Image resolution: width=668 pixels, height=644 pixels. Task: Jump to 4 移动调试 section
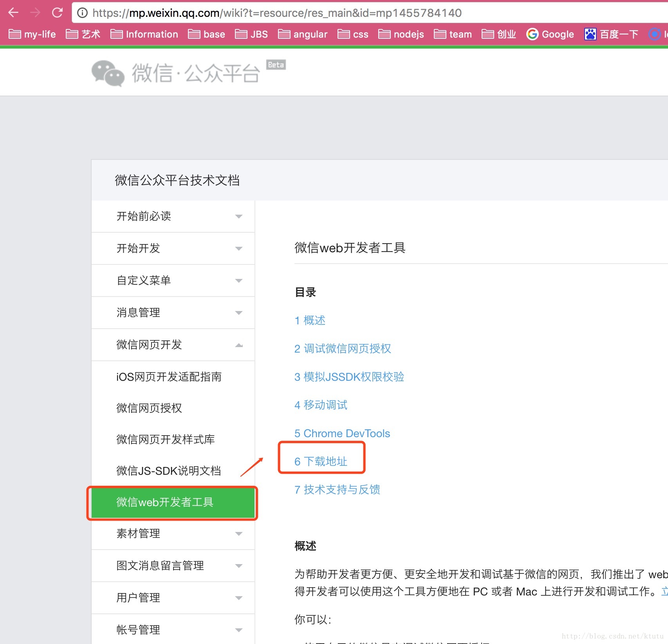pos(321,405)
